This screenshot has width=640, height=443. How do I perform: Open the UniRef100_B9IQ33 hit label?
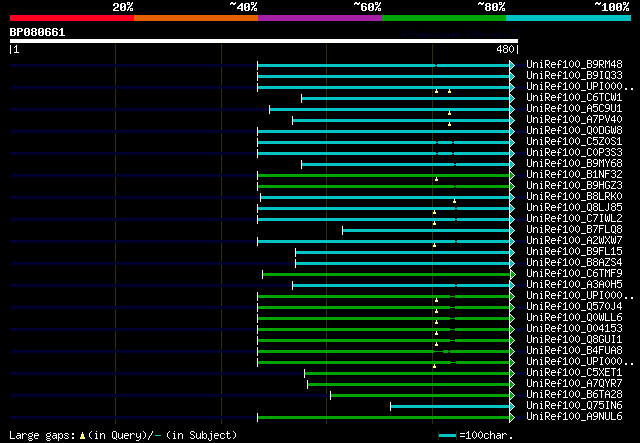pos(574,75)
